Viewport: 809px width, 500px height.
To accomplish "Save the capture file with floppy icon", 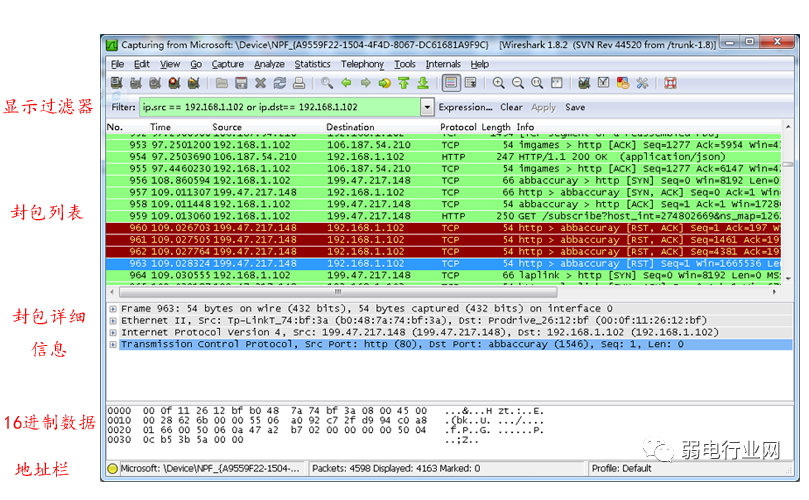I will coord(241,83).
